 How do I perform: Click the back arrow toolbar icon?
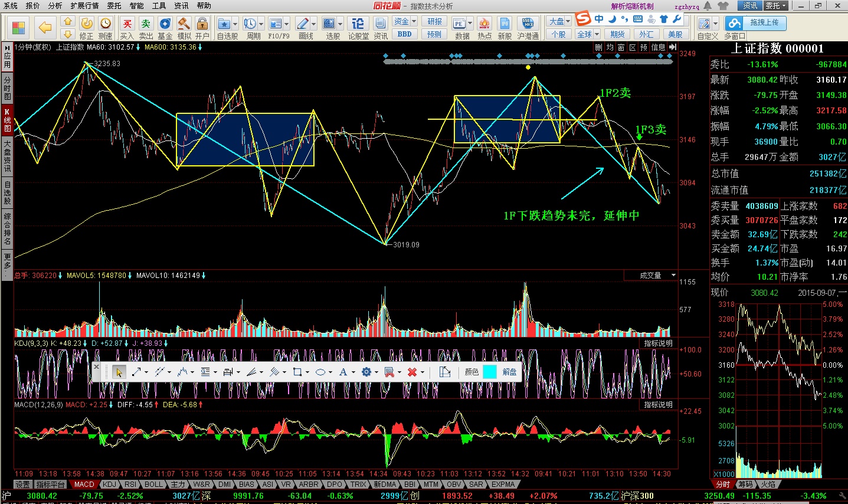tap(45, 27)
